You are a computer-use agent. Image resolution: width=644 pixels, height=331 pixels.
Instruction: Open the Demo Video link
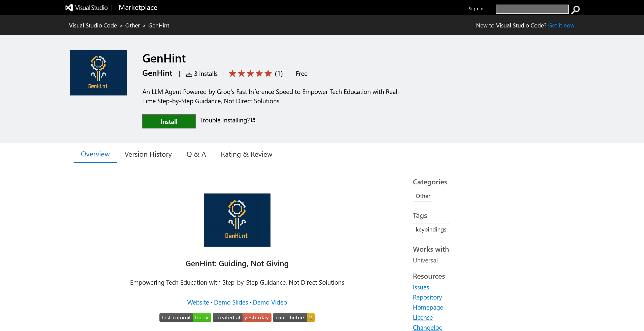(x=270, y=302)
